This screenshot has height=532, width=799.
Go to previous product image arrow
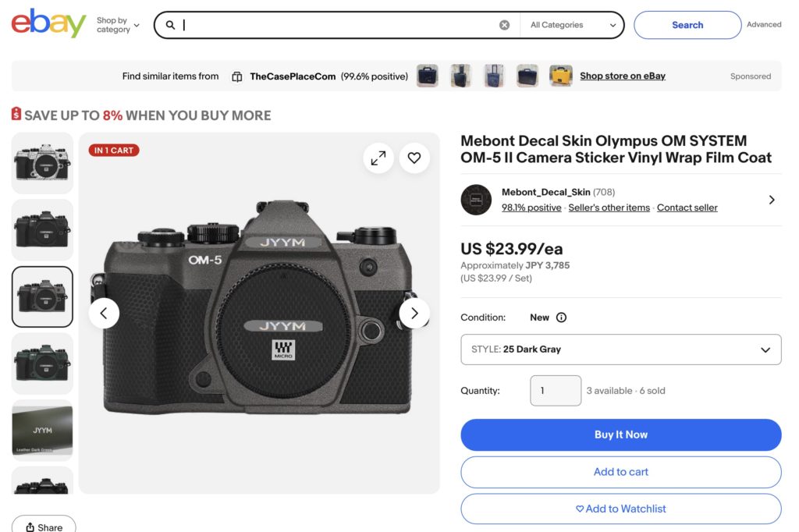click(104, 314)
